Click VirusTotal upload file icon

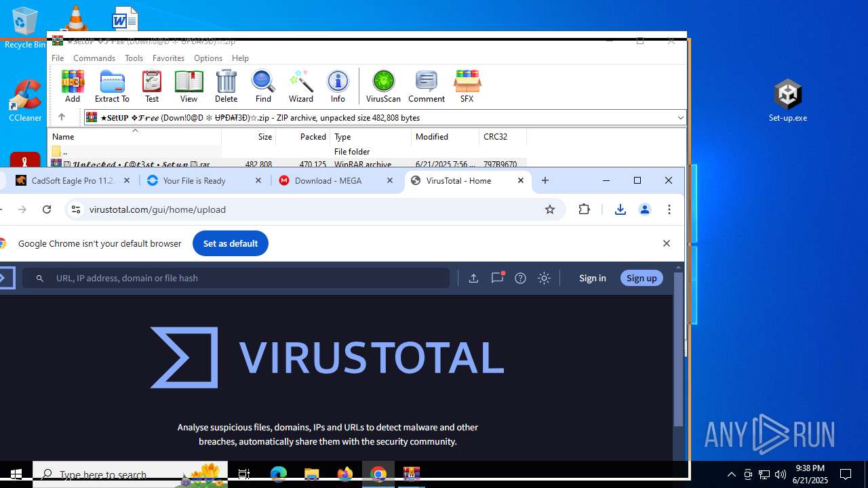point(473,278)
